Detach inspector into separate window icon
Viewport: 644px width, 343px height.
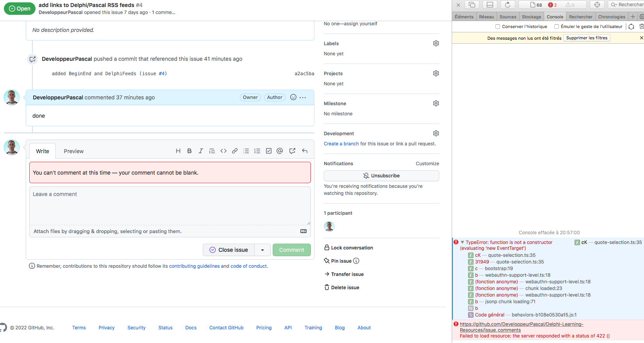point(472,5)
